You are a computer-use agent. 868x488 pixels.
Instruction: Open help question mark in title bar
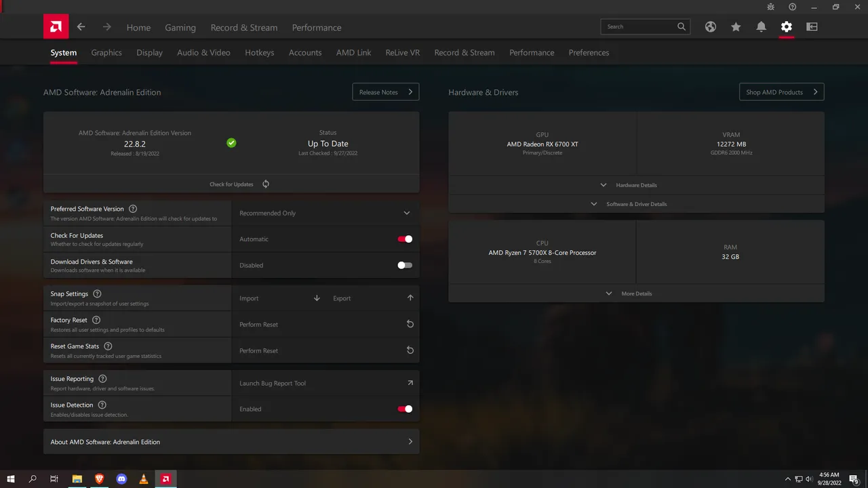pyautogui.click(x=792, y=7)
